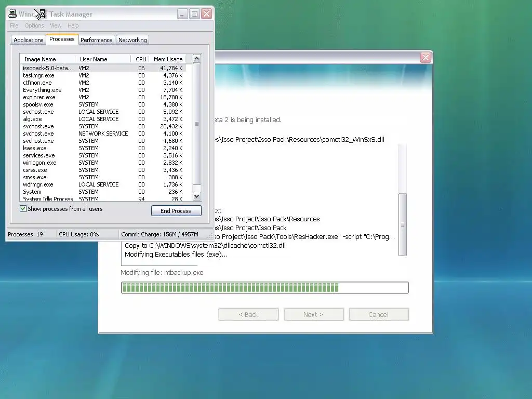Sort processes by Mem Usage column
Viewport: 532px width, 399px height.
(167, 59)
